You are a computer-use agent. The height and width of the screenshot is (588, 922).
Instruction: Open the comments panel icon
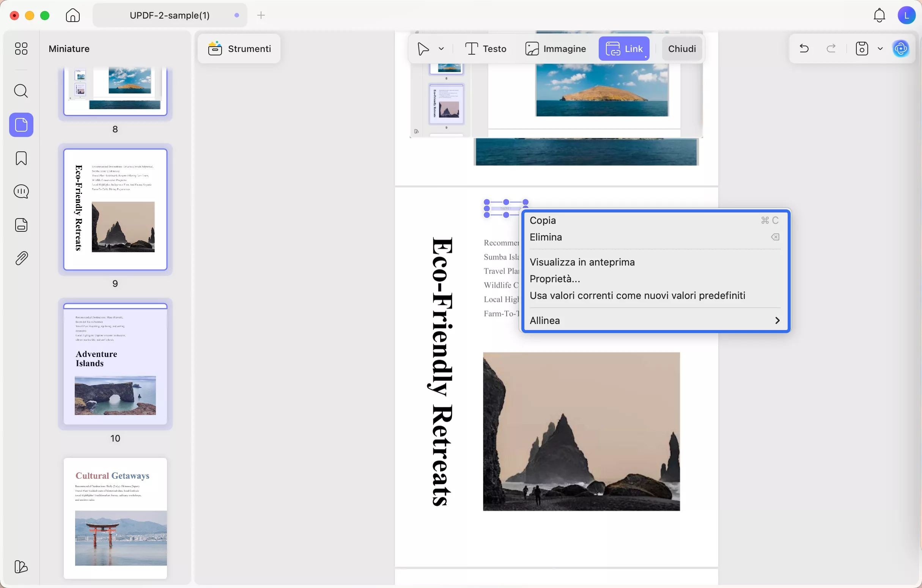(21, 192)
